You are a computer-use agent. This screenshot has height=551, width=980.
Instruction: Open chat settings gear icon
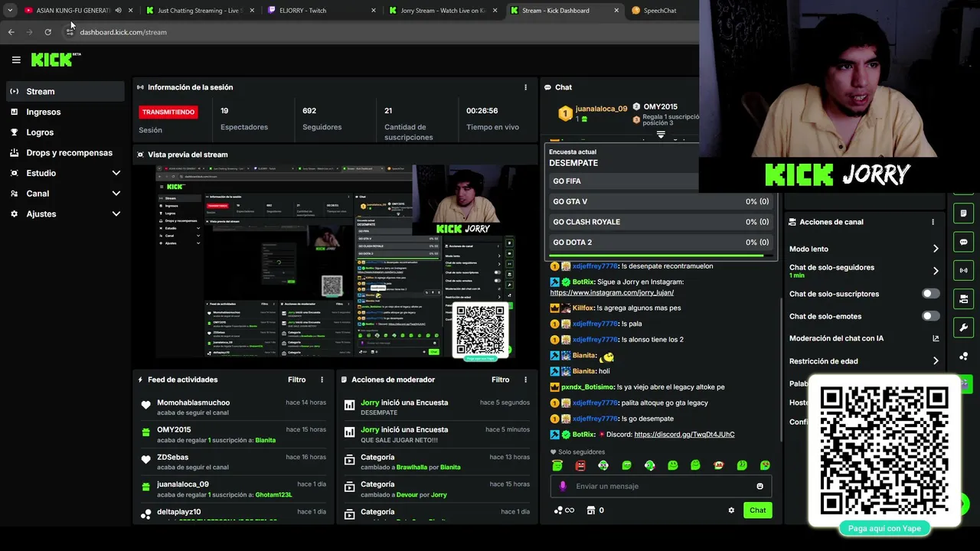tap(731, 510)
